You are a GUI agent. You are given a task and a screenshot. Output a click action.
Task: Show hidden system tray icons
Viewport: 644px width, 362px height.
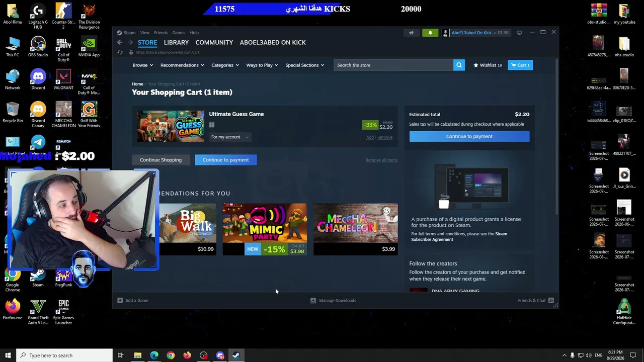(564, 355)
